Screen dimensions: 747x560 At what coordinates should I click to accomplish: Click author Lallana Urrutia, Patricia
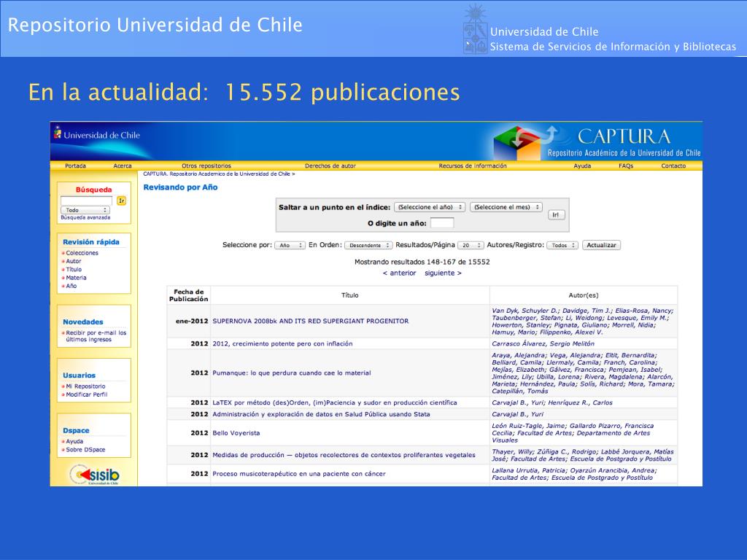[x=529, y=470]
